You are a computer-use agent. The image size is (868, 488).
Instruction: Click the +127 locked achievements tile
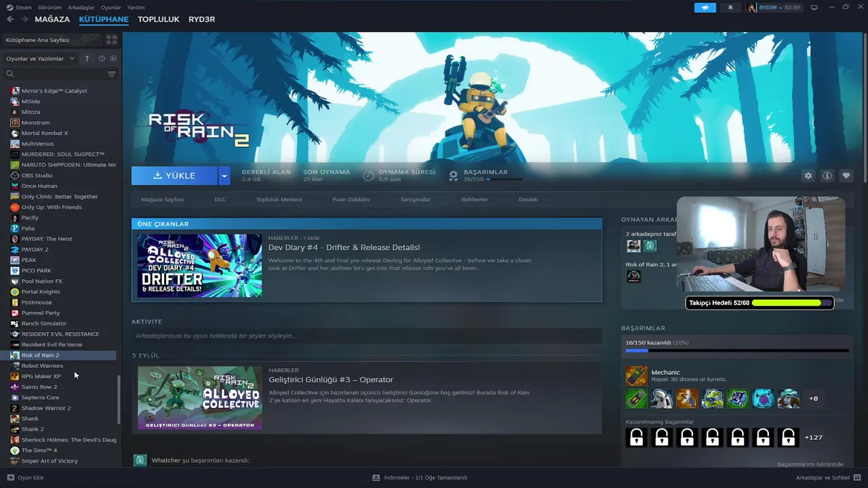[x=814, y=437]
